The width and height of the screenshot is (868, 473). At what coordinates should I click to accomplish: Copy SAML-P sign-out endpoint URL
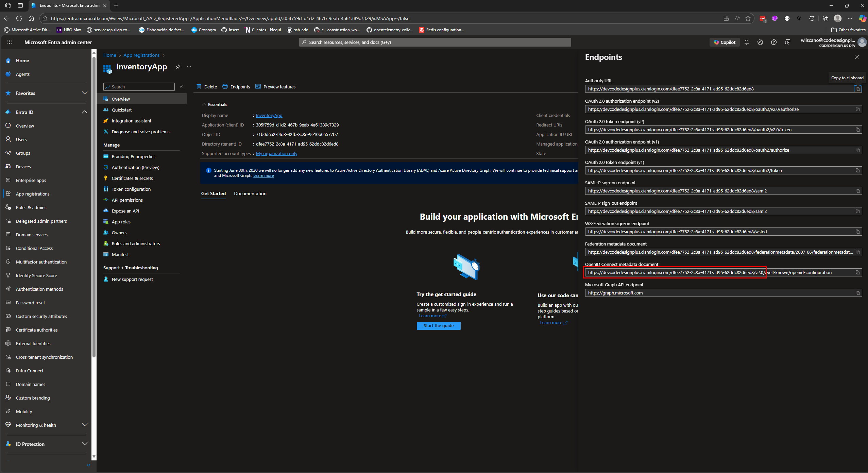858,211
